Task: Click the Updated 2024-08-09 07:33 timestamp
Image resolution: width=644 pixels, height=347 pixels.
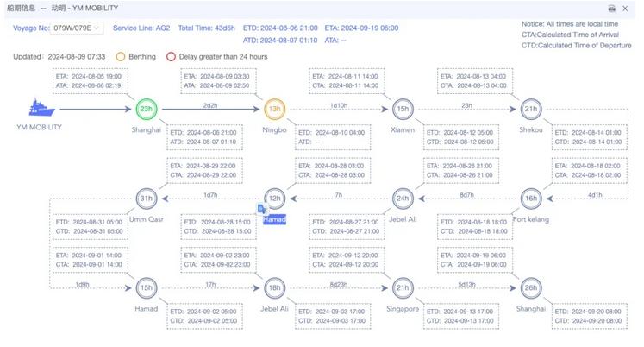Action: point(59,57)
